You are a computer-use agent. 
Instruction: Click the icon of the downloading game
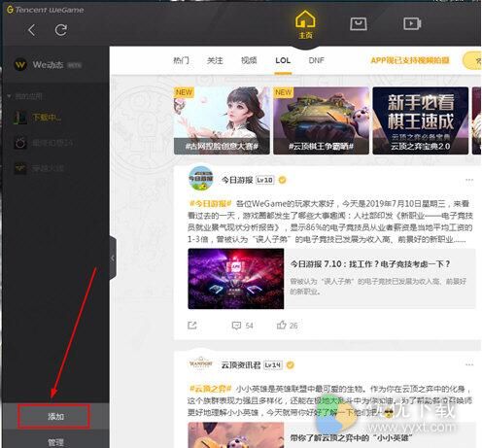[x=19, y=118]
